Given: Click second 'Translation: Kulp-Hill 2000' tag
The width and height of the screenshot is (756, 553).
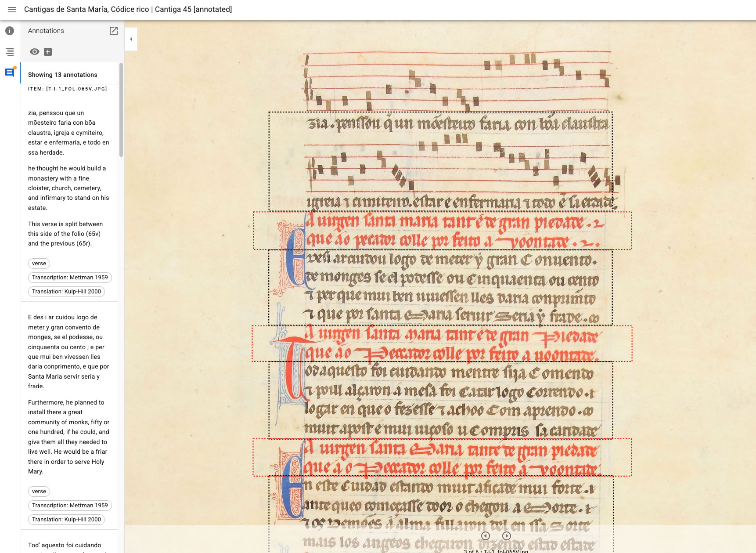Looking at the screenshot, I should [66, 520].
